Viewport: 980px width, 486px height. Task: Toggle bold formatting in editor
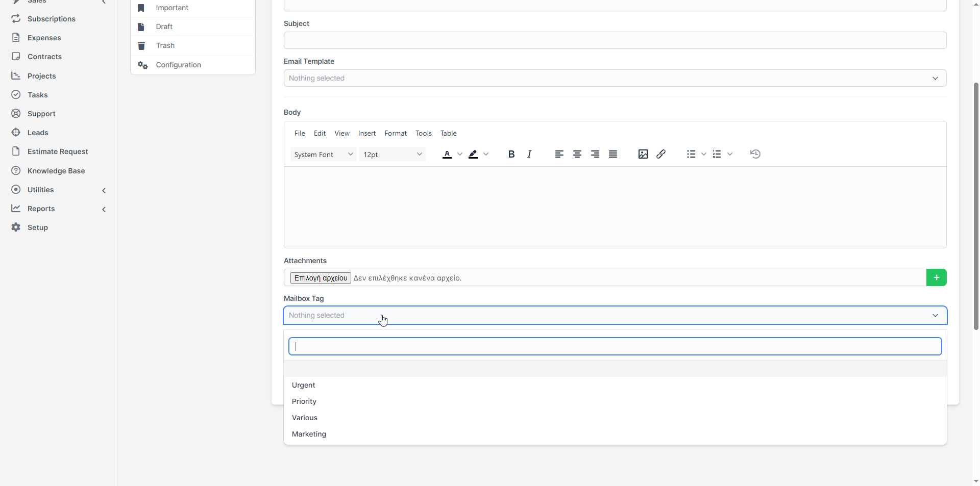tap(511, 154)
